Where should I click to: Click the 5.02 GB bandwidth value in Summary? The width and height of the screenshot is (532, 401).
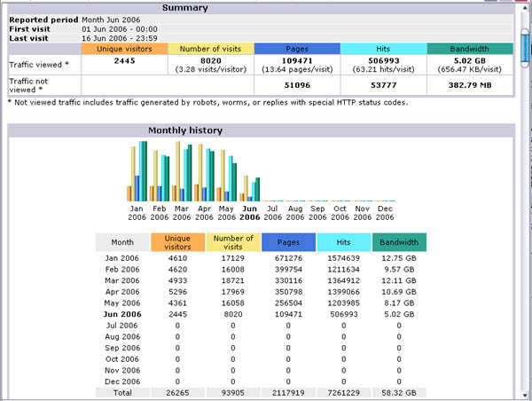469,59
